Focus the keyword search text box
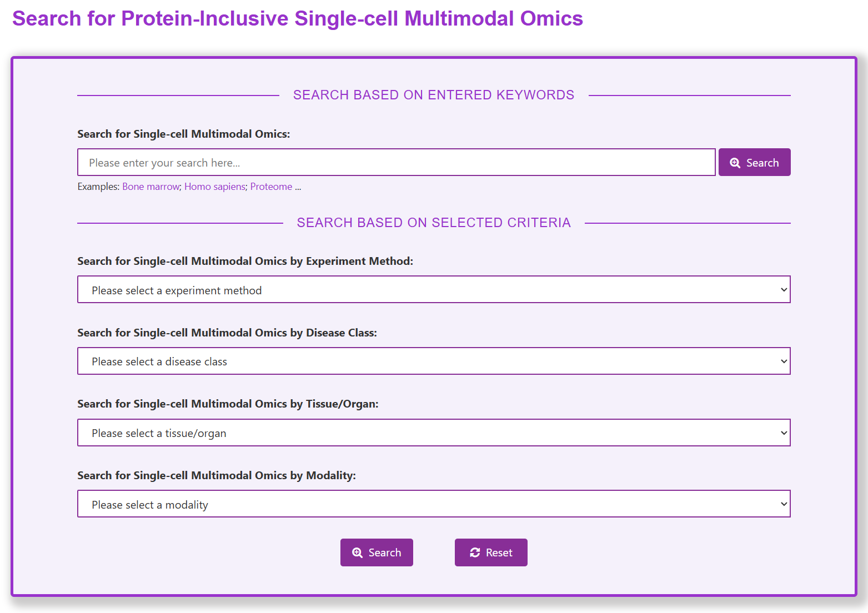Image resolution: width=868 pixels, height=613 pixels. [397, 162]
